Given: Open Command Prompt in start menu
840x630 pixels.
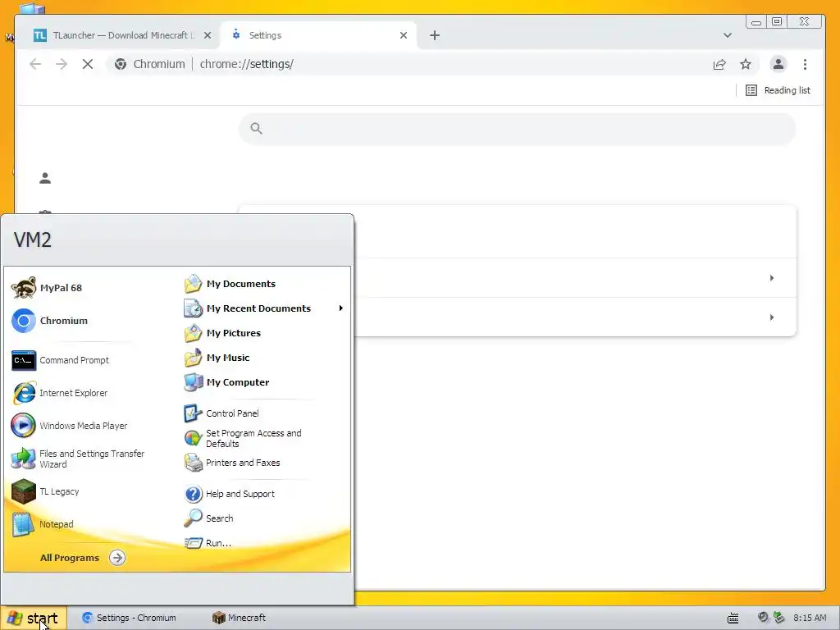Looking at the screenshot, I should [x=60, y=360].
